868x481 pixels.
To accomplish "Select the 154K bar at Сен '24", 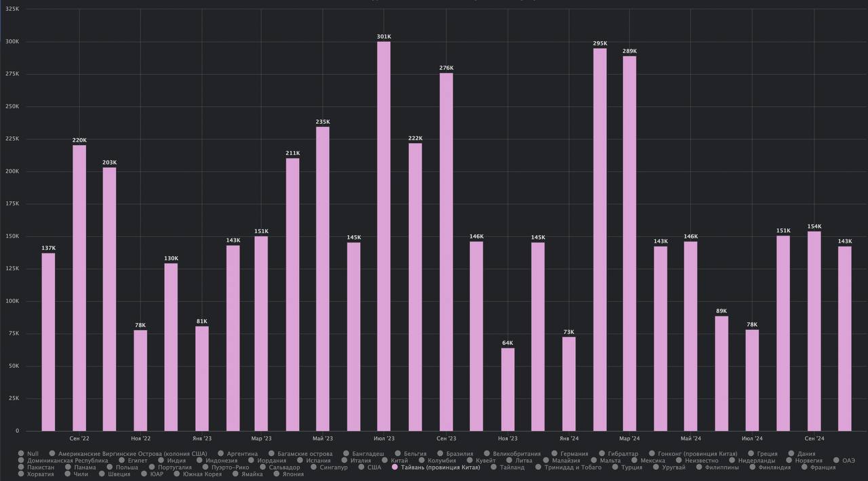I will (x=814, y=331).
